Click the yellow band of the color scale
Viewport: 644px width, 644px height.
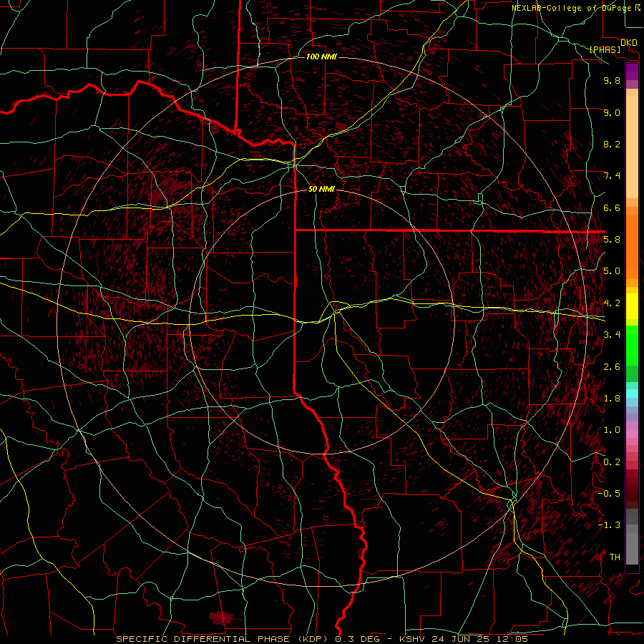[x=632, y=306]
